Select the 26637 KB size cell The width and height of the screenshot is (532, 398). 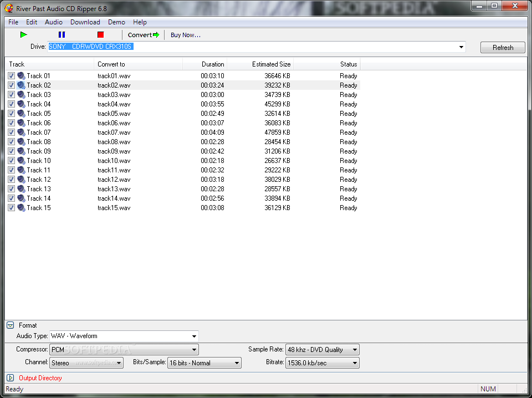point(277,161)
